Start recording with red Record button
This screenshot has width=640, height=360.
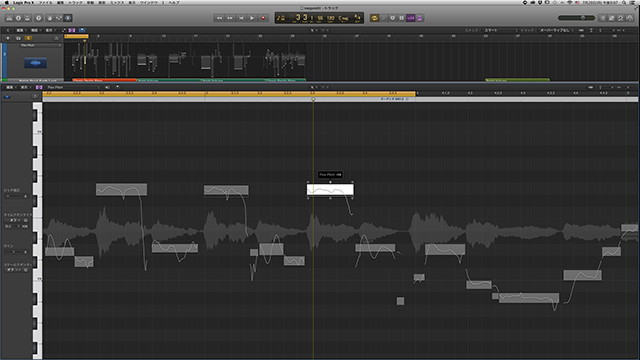[263, 18]
